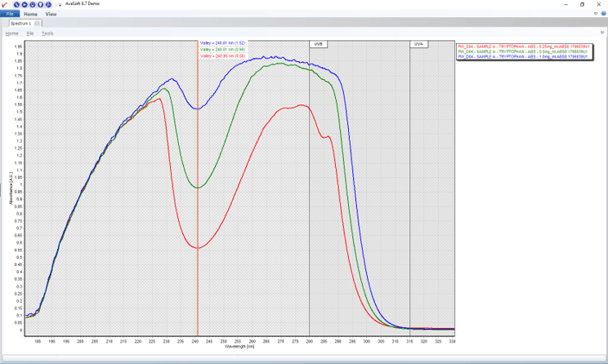Open the inner Tools menu

tap(47, 33)
